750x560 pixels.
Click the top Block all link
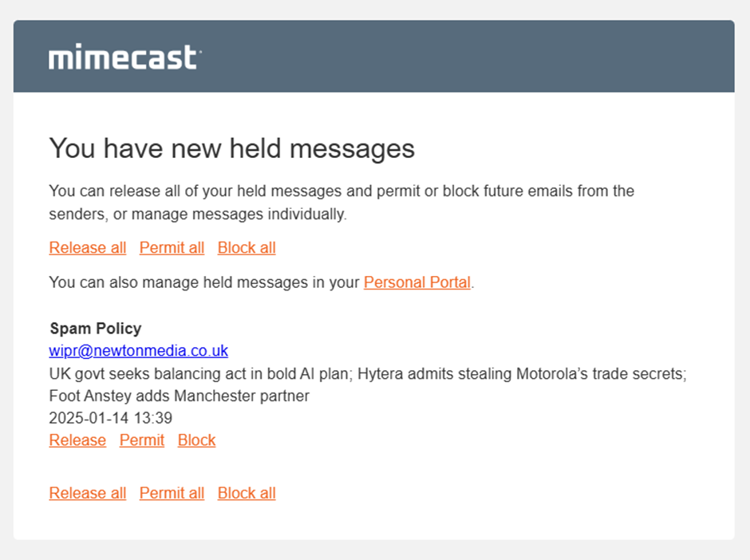[x=247, y=248]
